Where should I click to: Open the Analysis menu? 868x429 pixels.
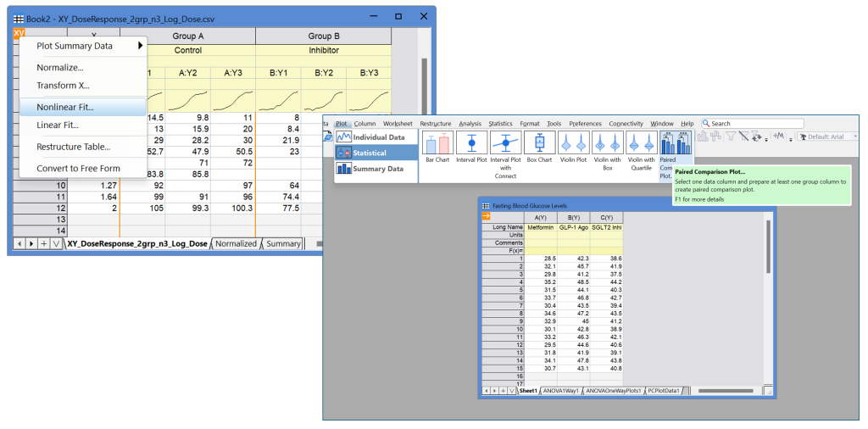[470, 124]
